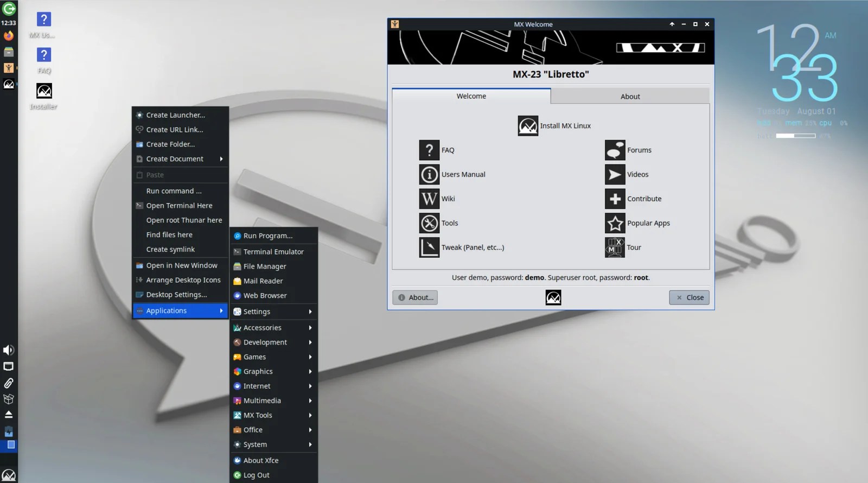868x483 pixels.
Task: Open Tweak (Panel, etc...) icon
Action: (429, 247)
